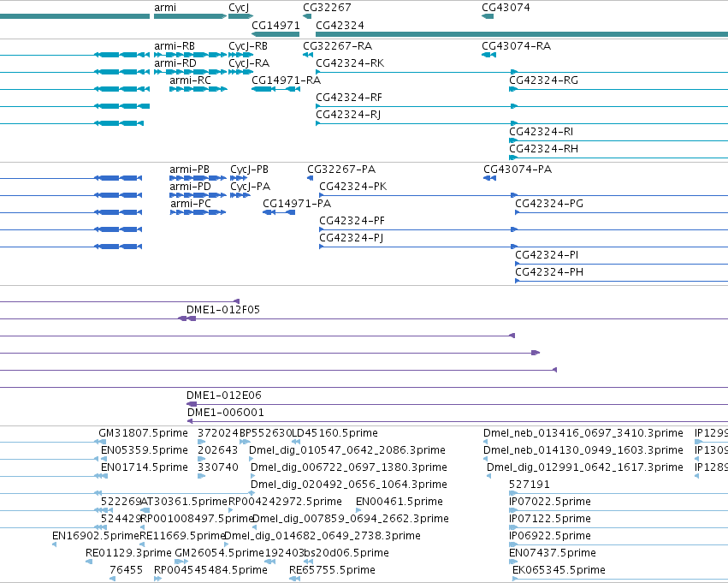The image size is (728, 583).
Task: Select the CG14971-RA transcript glyph
Action: coord(275,89)
